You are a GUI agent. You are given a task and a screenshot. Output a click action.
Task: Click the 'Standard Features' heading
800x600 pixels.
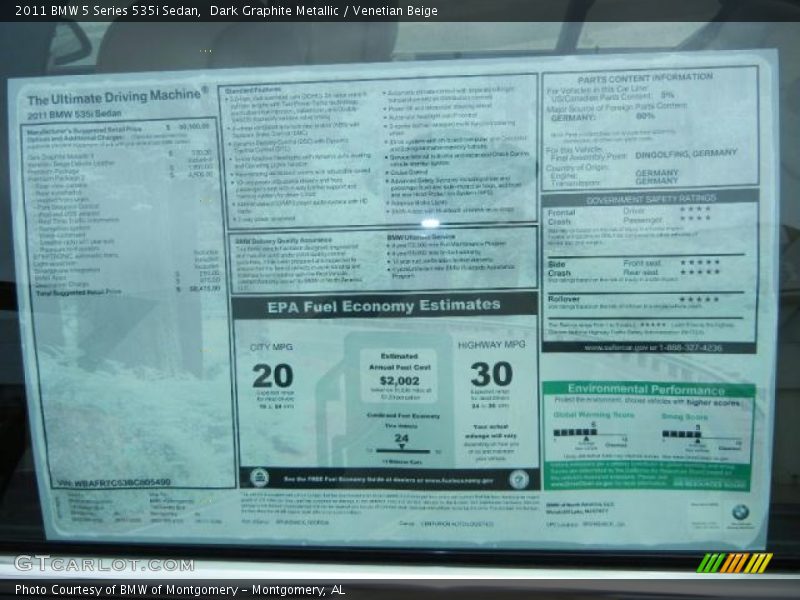pyautogui.click(x=253, y=90)
